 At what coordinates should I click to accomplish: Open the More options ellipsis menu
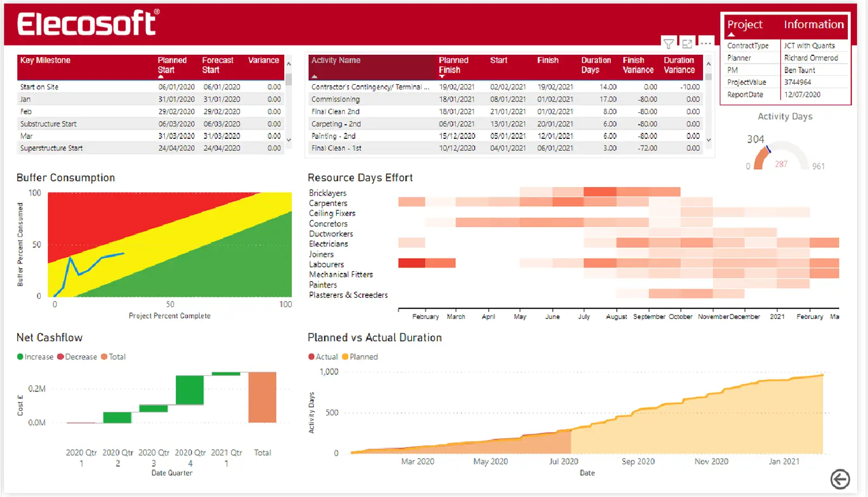pos(706,43)
